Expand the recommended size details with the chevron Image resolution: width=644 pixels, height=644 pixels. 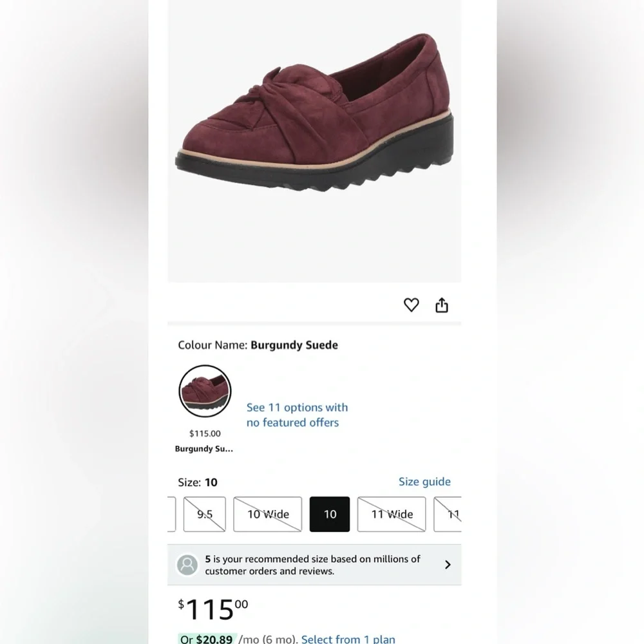click(448, 565)
